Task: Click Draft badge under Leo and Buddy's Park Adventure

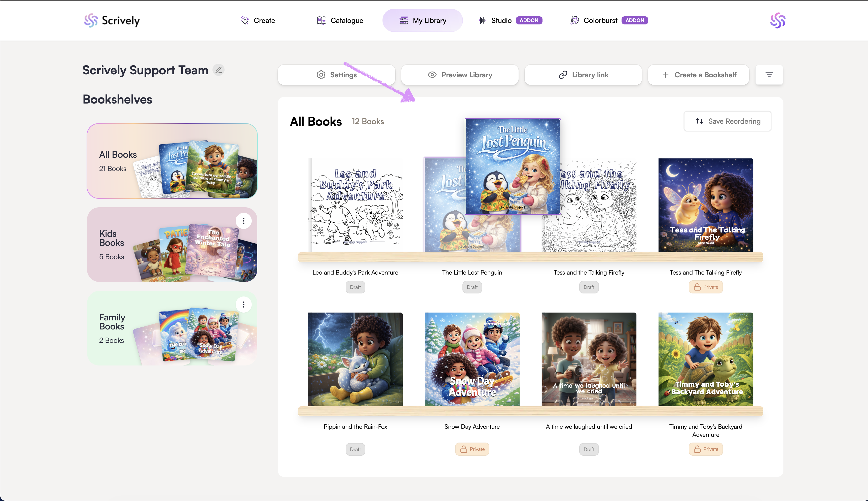Action: pyautogui.click(x=355, y=287)
